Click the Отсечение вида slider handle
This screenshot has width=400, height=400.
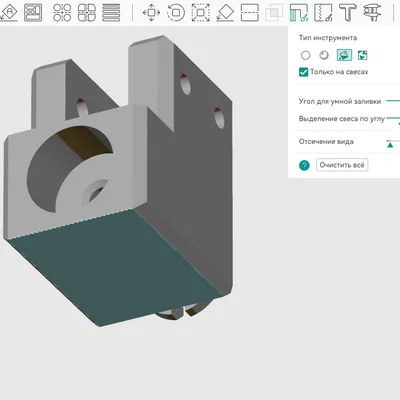click(390, 144)
